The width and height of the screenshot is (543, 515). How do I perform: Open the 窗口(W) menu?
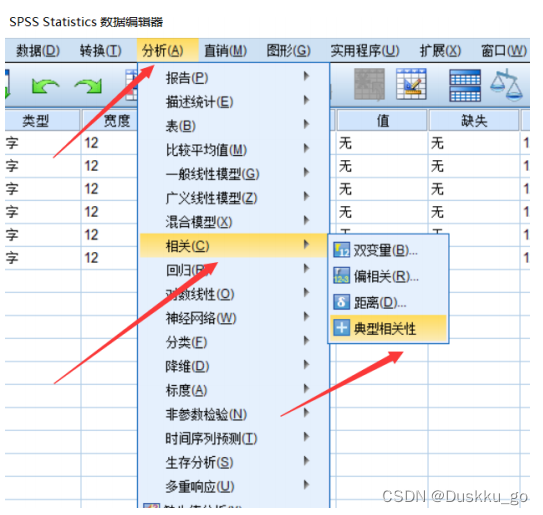(504, 51)
